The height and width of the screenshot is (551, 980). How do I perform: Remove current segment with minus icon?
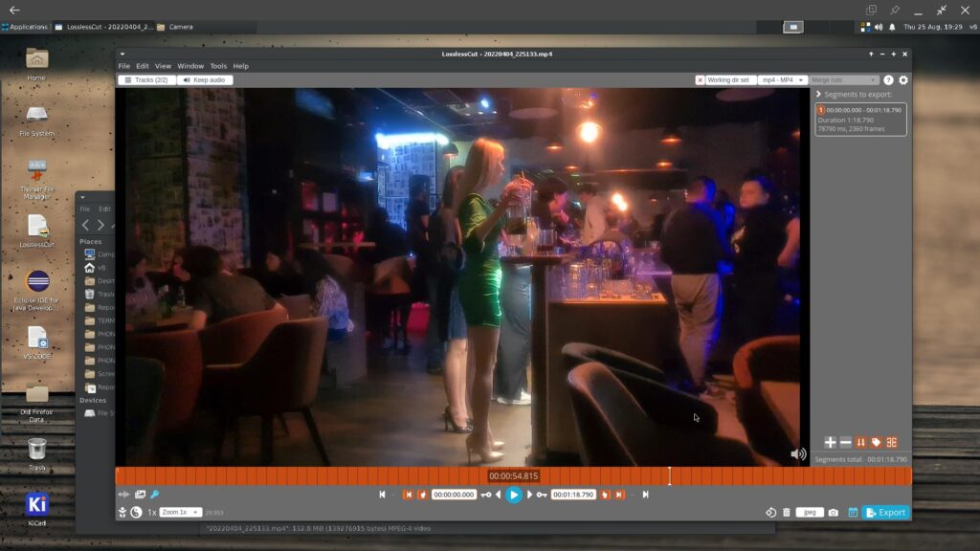click(846, 442)
